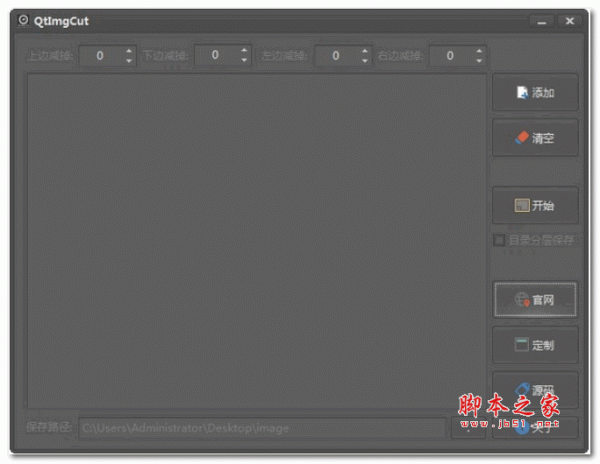Click the browse button beside save path

pos(469,428)
